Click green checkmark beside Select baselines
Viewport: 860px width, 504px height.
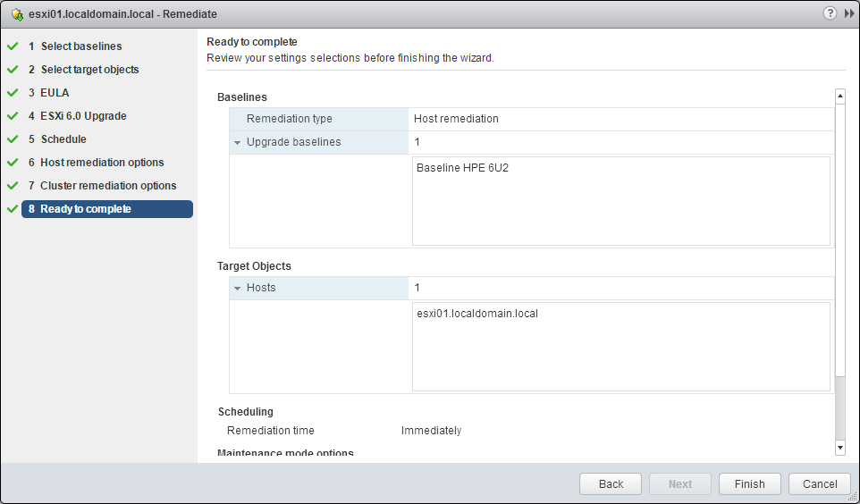point(13,46)
